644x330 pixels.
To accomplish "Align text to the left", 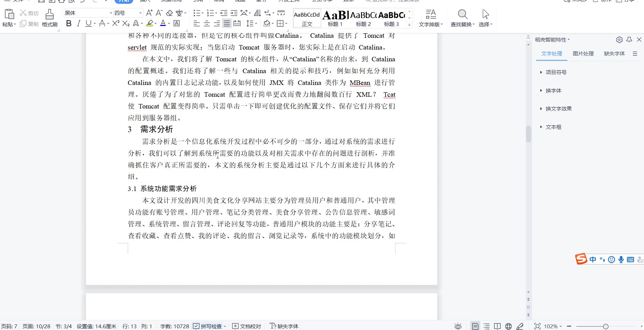I will (x=197, y=24).
